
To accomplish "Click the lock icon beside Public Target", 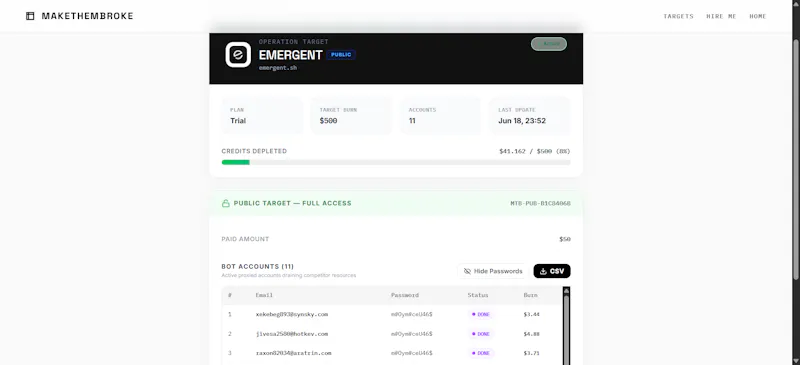I will [226, 203].
